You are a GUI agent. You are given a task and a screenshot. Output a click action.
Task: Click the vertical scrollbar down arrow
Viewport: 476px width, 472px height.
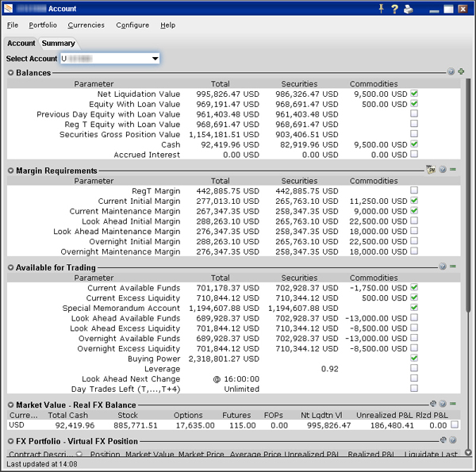click(x=469, y=452)
